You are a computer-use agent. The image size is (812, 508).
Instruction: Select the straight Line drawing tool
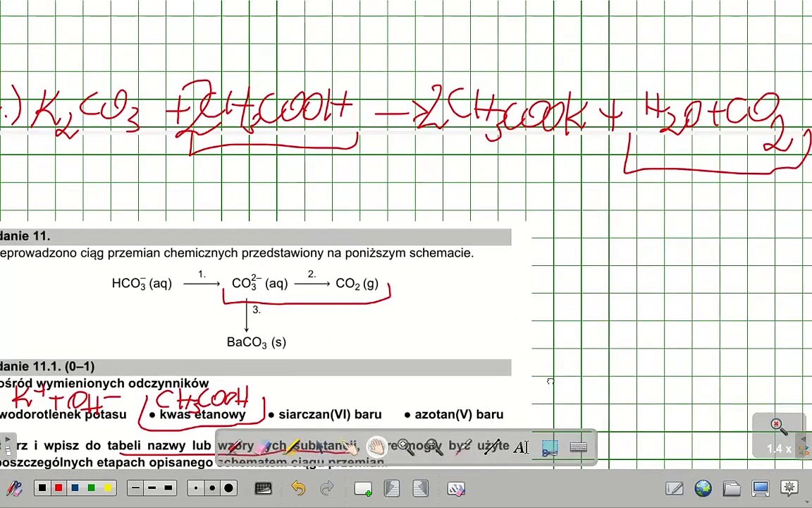492,447
